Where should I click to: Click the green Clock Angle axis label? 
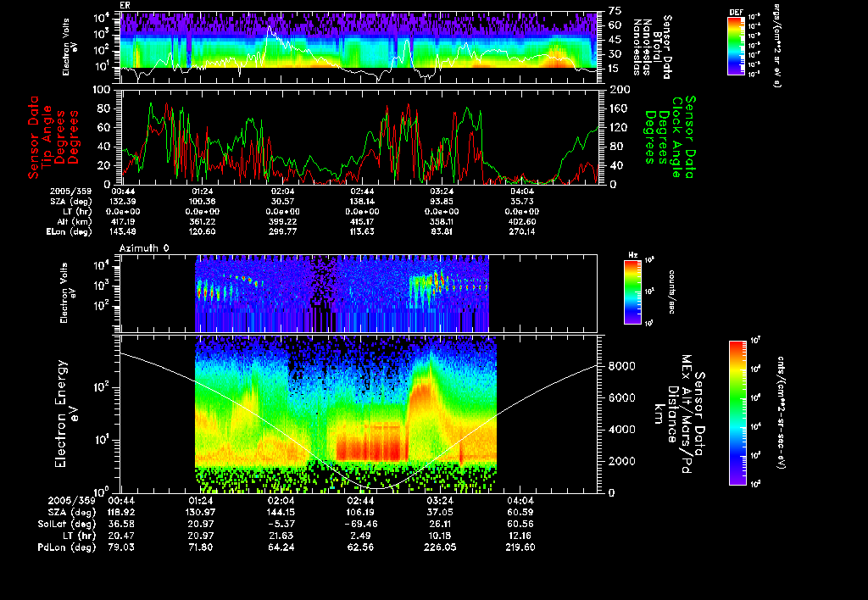(x=670, y=136)
